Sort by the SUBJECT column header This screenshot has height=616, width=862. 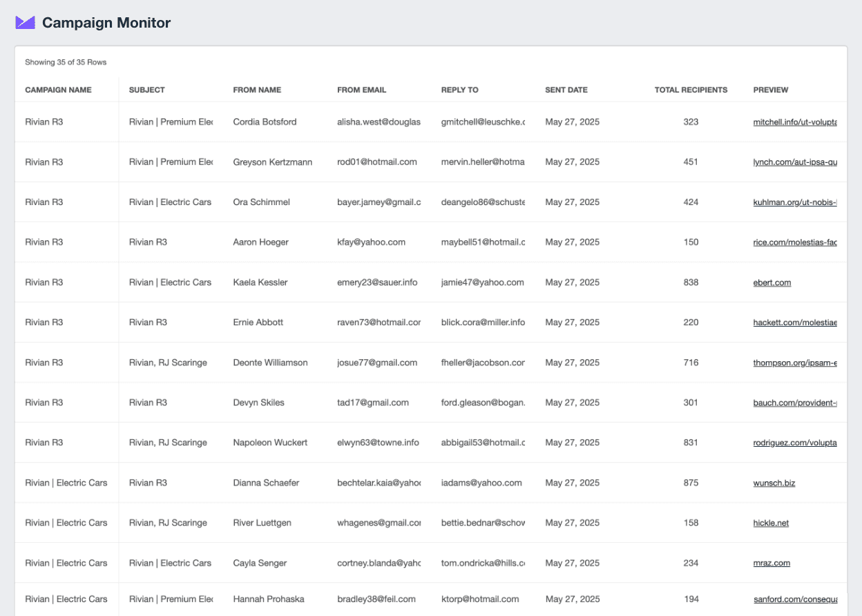(146, 90)
